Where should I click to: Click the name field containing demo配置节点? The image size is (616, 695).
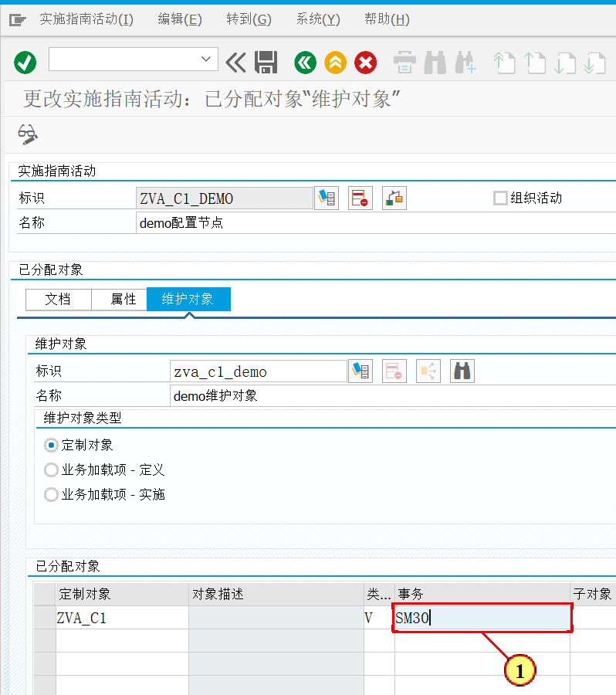pos(376,222)
